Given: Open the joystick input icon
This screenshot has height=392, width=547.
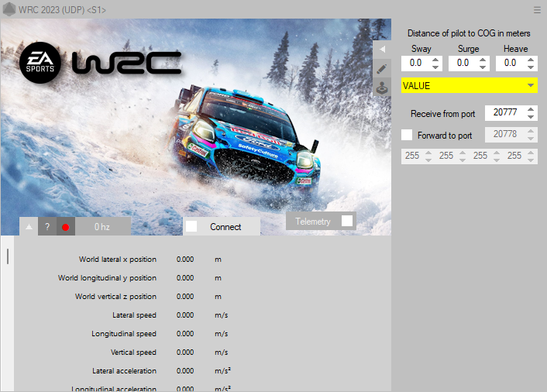Looking at the screenshot, I should pyautogui.click(x=382, y=88).
